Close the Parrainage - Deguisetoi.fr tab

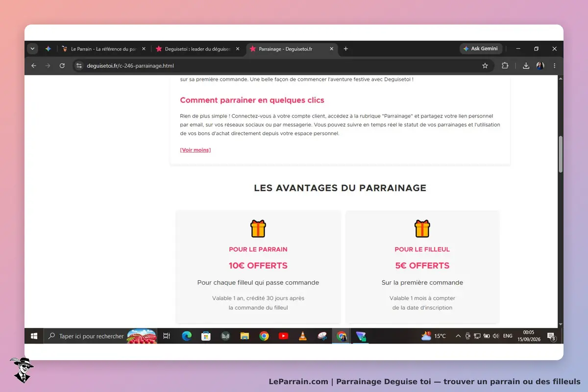coord(331,49)
